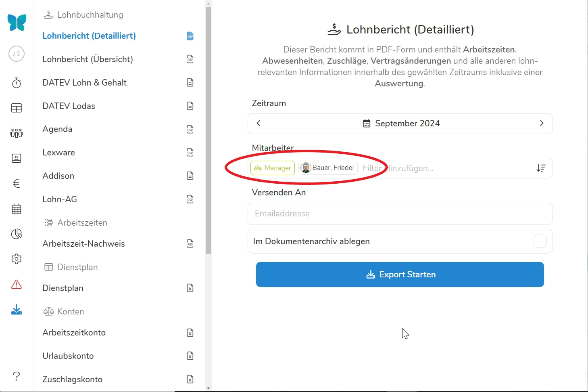The width and height of the screenshot is (588, 392).
Task: Click the red warning triangle icon
Action: tap(17, 285)
